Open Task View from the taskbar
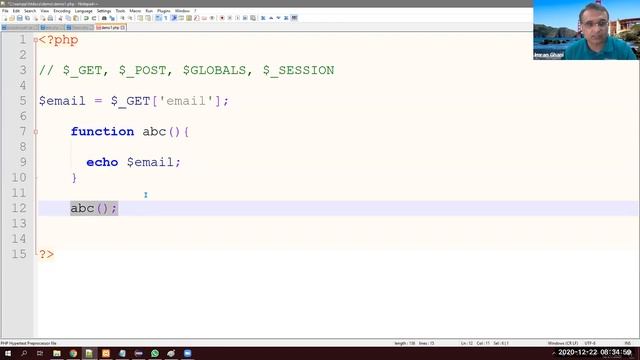This screenshot has height=360, width=640. [40, 353]
